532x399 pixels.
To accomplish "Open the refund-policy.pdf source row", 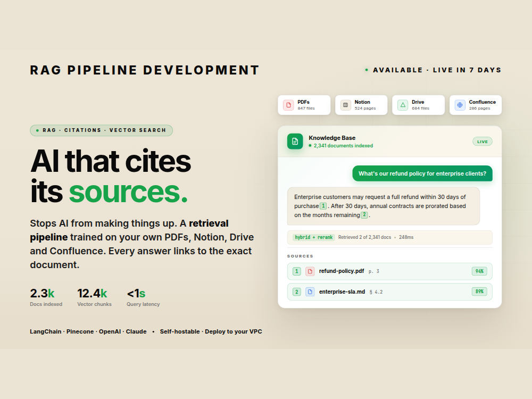I will (x=389, y=271).
